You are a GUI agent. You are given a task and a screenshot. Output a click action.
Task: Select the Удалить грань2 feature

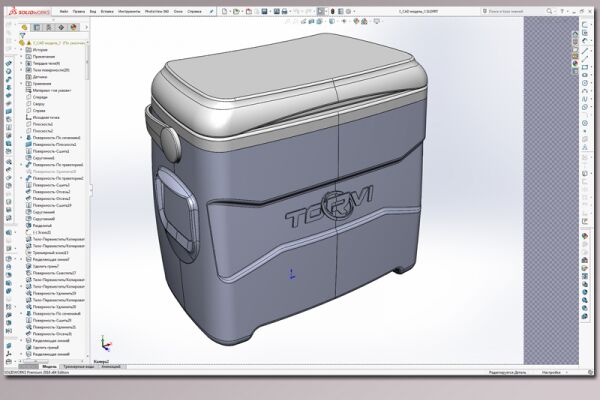coord(42,266)
